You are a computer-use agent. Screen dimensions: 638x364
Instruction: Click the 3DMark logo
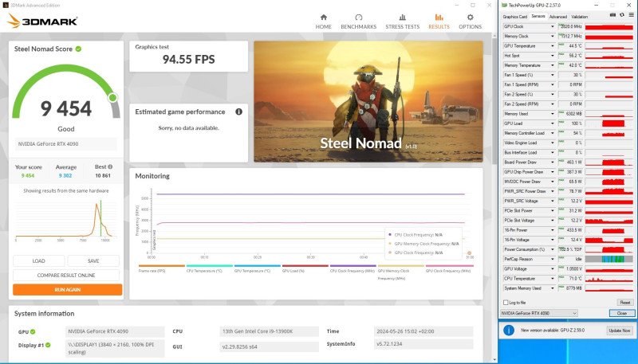click(x=42, y=21)
